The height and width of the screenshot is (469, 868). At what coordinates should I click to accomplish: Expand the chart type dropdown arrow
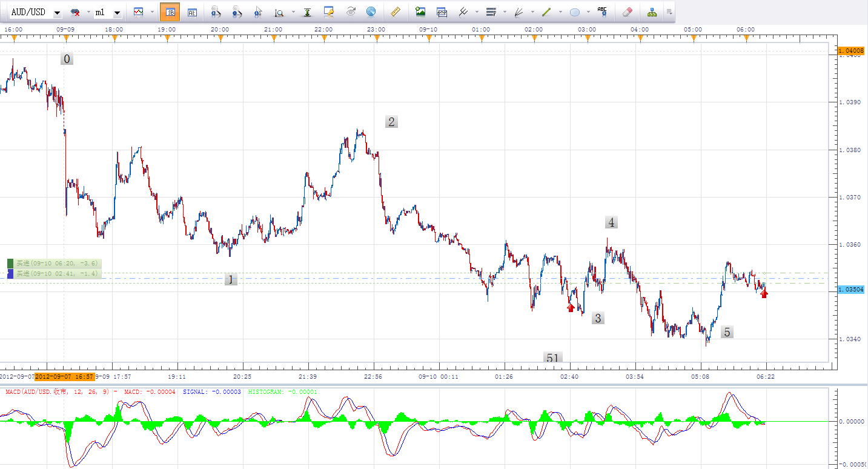[x=151, y=12]
